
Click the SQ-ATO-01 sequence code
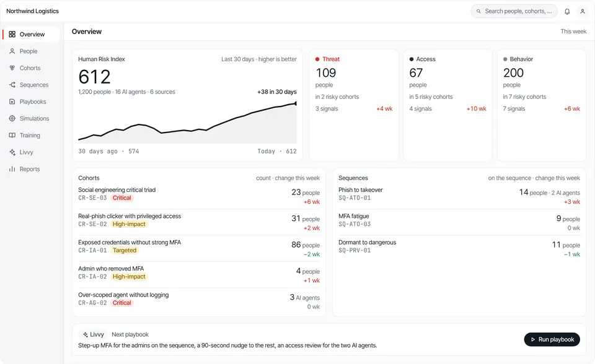point(355,198)
